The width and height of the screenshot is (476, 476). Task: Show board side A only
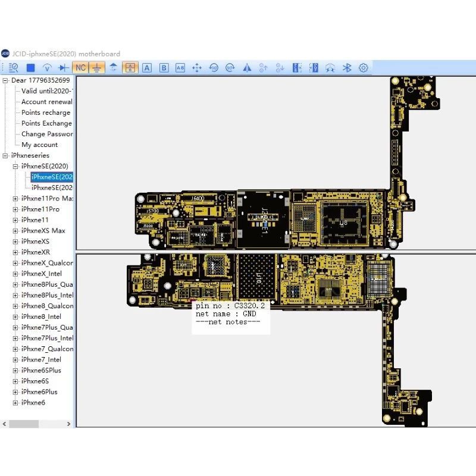147,67
